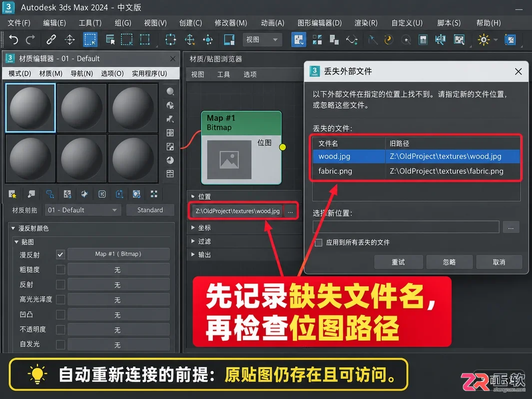Click the Get Material icon below the slots

click(12, 194)
